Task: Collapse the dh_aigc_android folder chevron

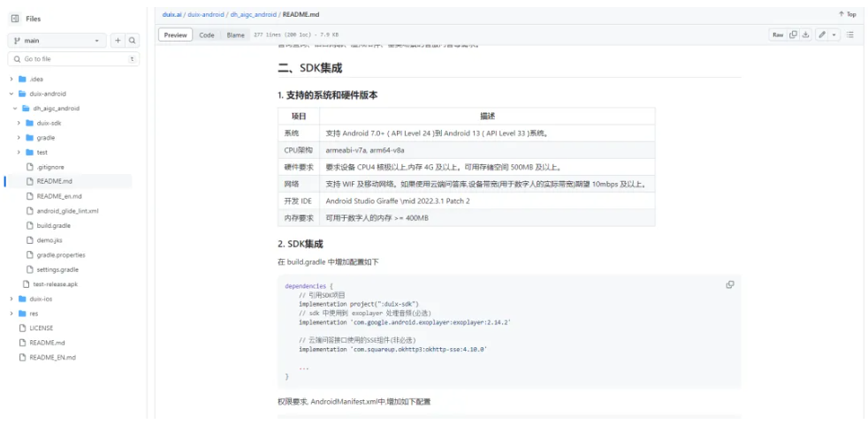Action: click(x=16, y=109)
